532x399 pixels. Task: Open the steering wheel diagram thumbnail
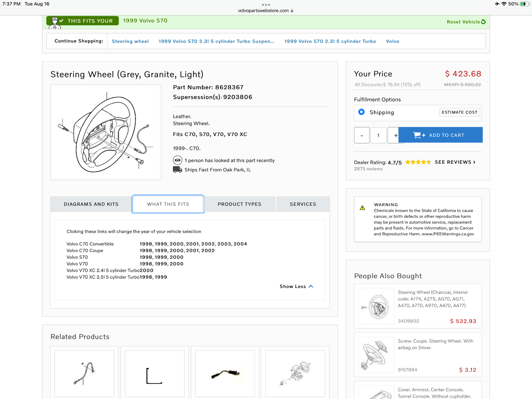pyautogui.click(x=106, y=132)
